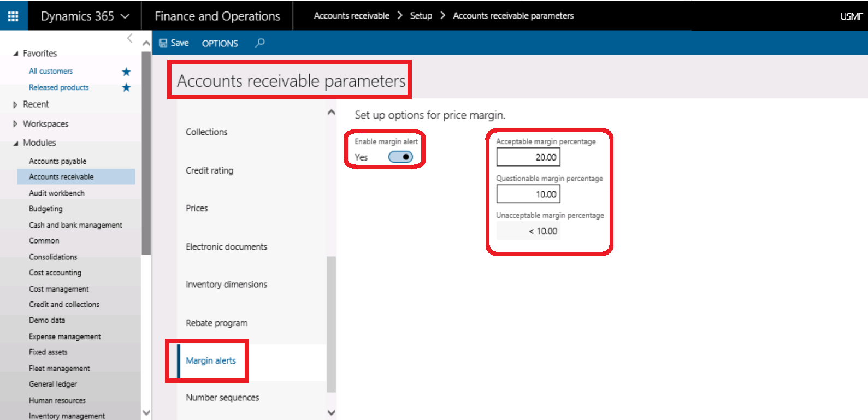Collapse the Favorites section

click(x=16, y=54)
